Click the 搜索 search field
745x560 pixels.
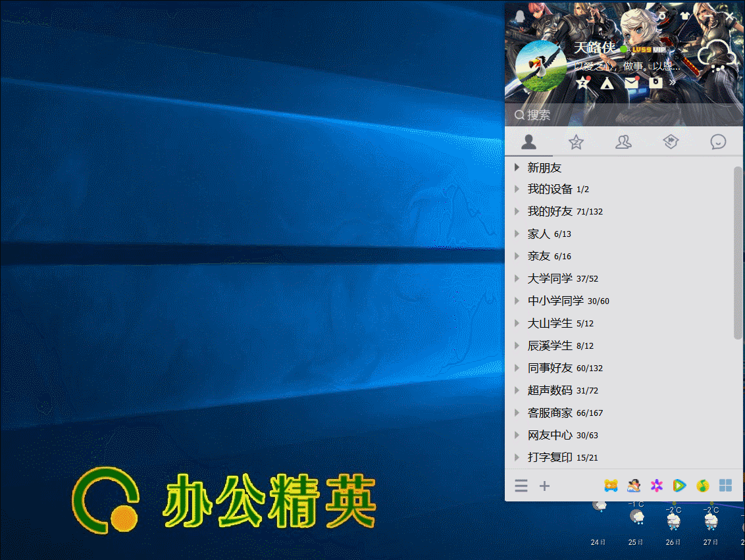(x=624, y=115)
